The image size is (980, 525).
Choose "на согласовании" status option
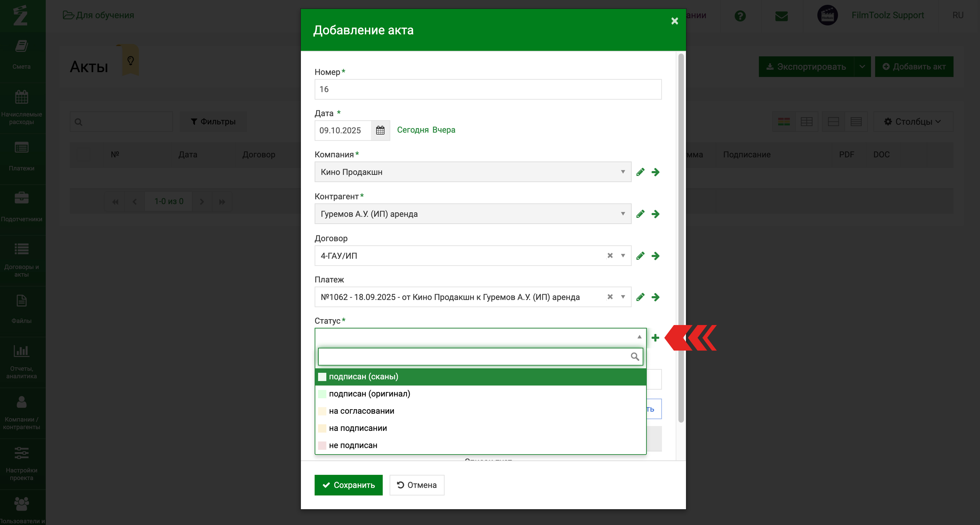[x=361, y=411]
